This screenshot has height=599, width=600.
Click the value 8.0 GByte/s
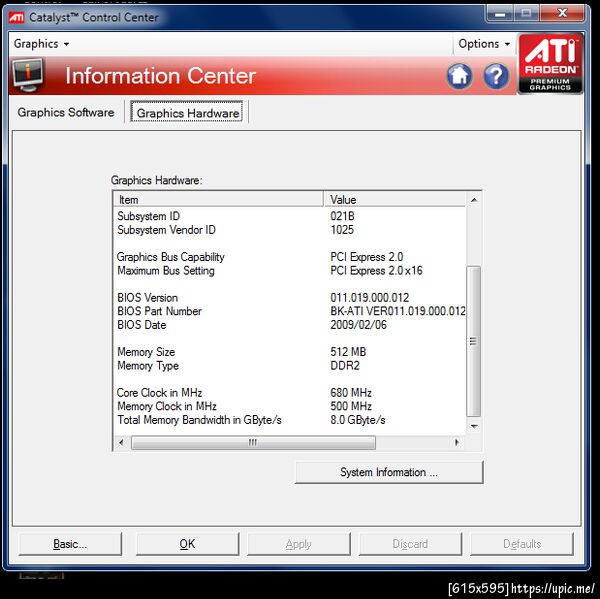tap(358, 420)
